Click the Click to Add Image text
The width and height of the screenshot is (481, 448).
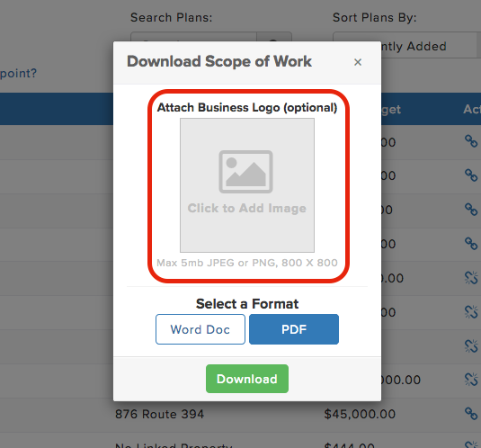click(247, 208)
